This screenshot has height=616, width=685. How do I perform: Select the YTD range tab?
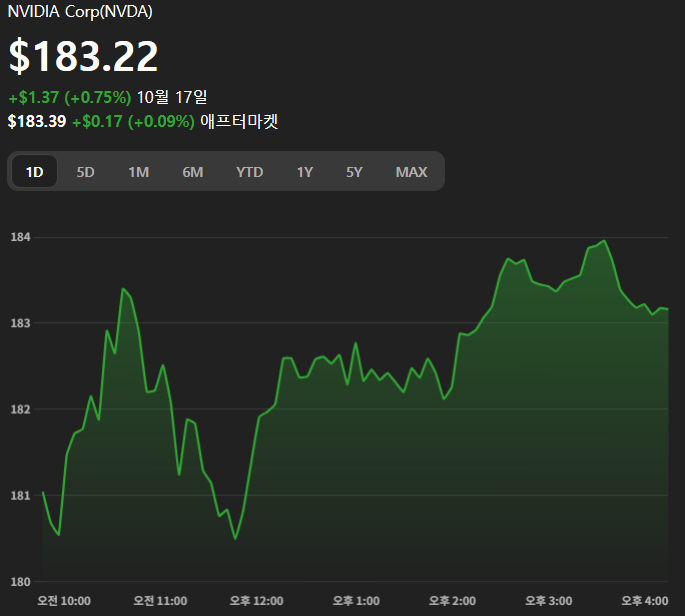249,172
